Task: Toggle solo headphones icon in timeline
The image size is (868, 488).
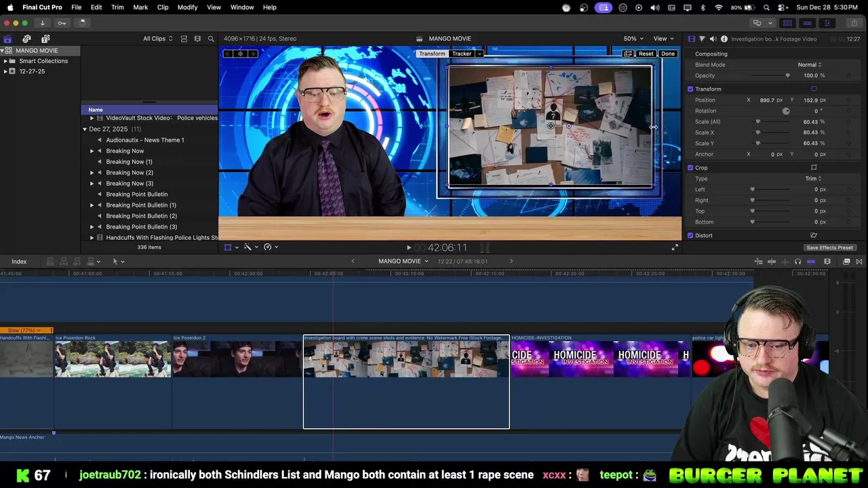Action: (797, 261)
